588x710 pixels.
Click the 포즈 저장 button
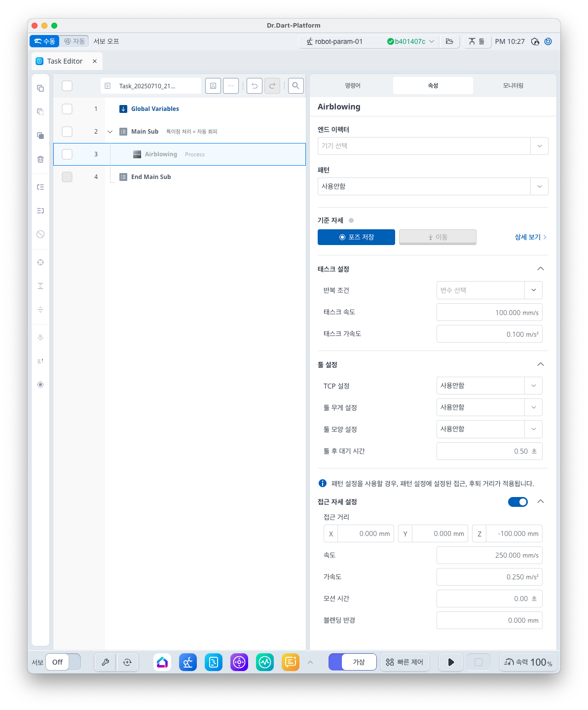click(x=356, y=237)
